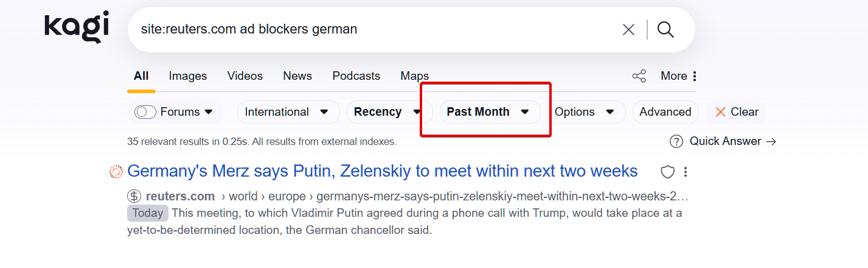Image resolution: width=868 pixels, height=268 pixels.
Task: Switch to the Images tab
Action: [188, 76]
